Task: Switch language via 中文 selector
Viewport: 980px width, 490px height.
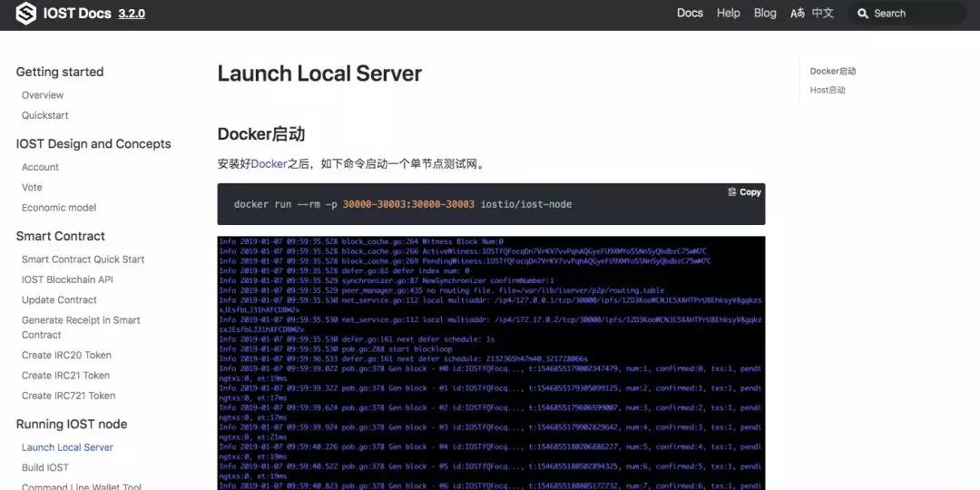Action: [x=822, y=13]
